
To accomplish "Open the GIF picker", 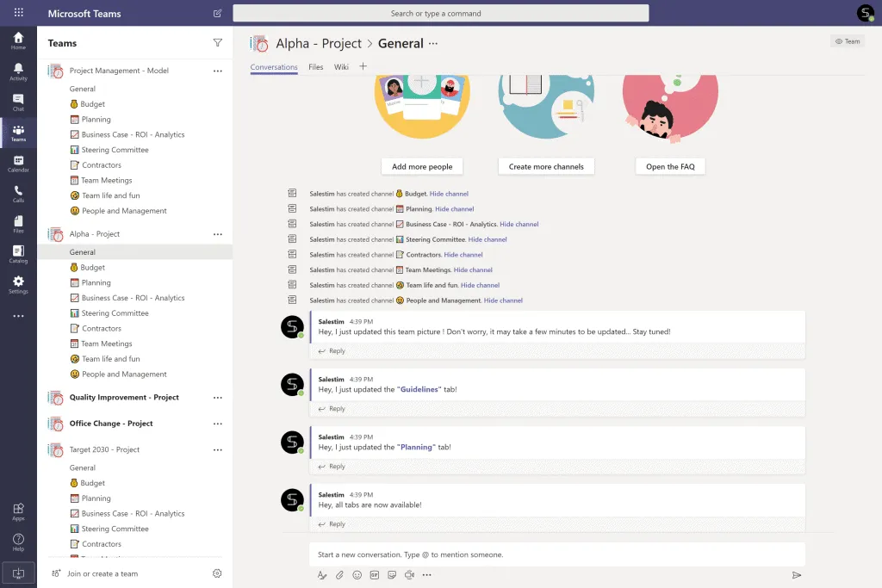I will pos(374,575).
